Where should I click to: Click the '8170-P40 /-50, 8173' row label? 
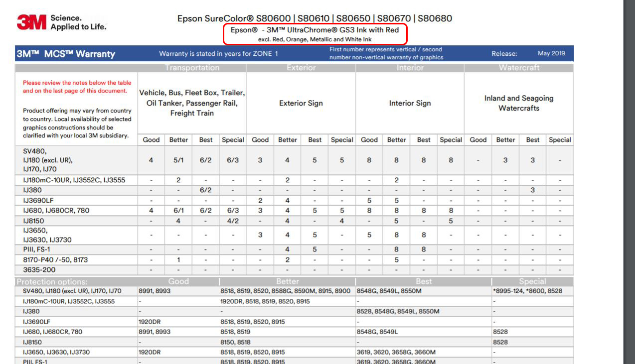55,260
